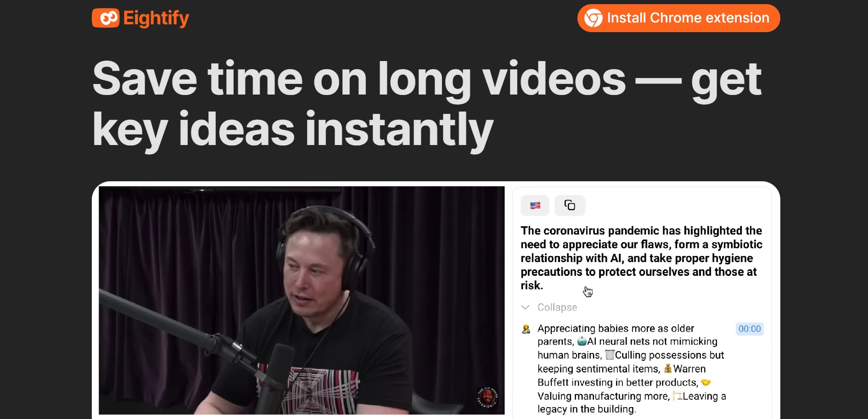Screen dimensions: 868x419
Task: Click the robot emoji before AI neural nets
Action: coord(582,341)
